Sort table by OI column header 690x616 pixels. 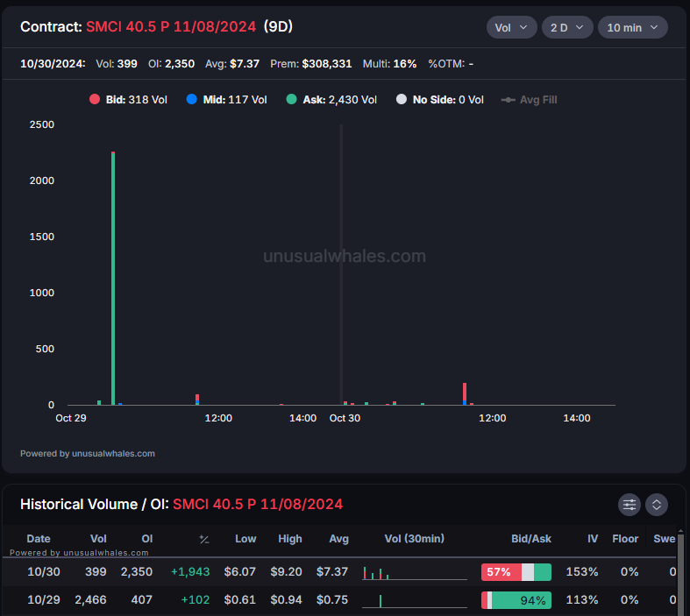147,539
